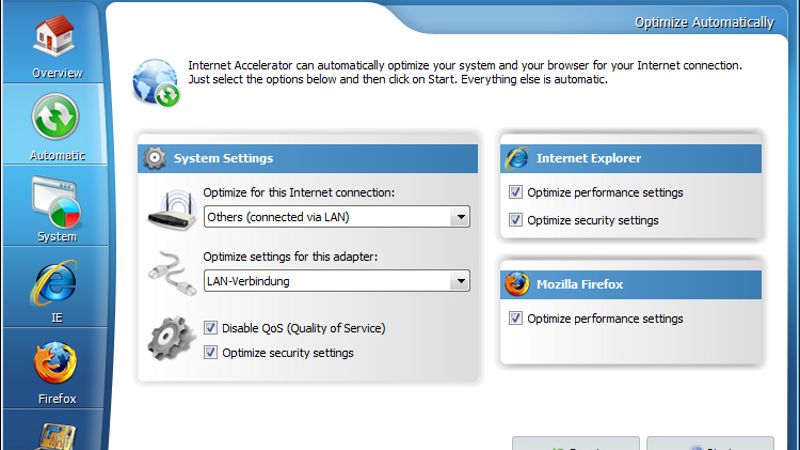Viewport: 800px width, 450px height.
Task: Open the IE sidebar icon
Action: point(54,283)
